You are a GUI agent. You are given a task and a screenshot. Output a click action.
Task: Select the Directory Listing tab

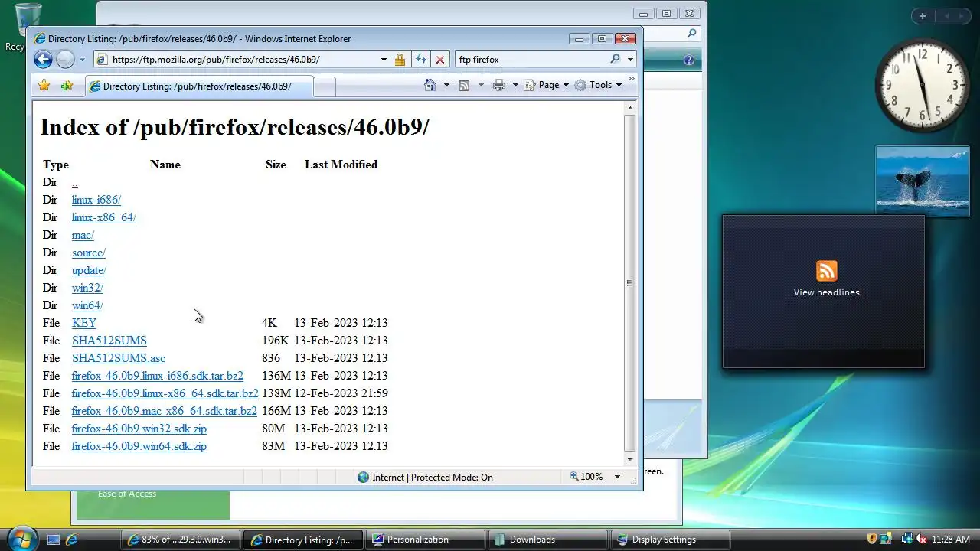tap(199, 86)
